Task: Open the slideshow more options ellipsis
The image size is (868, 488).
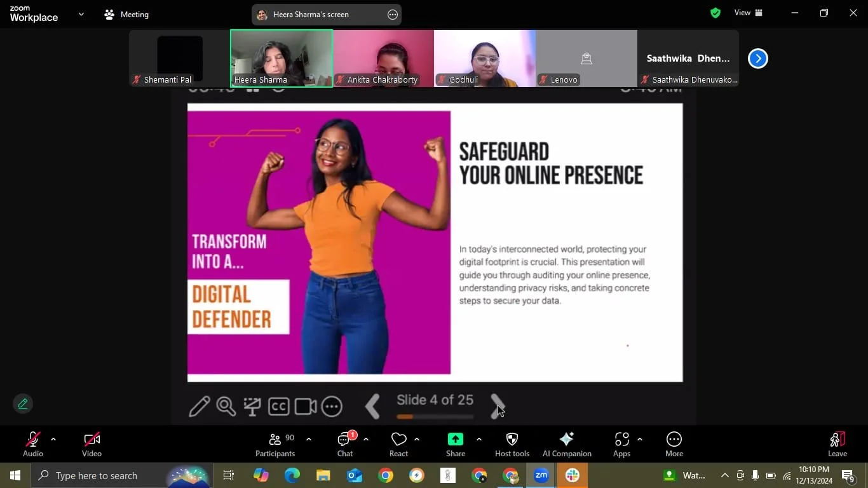Action: 332,407
